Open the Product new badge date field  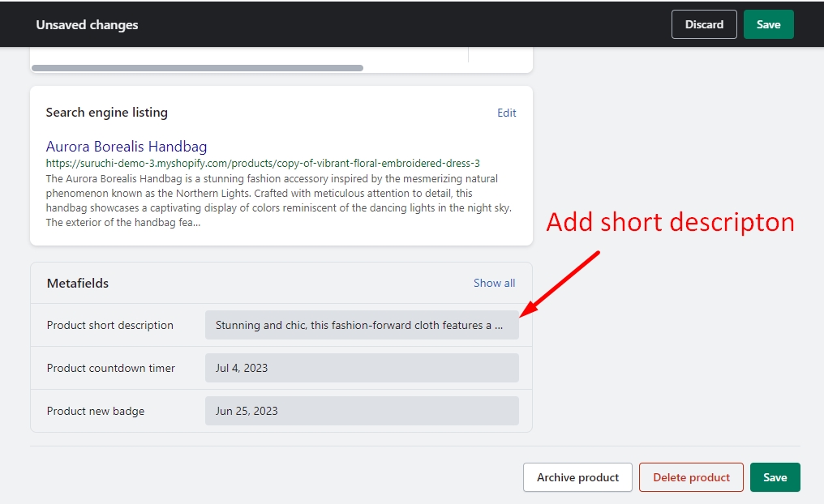(361, 411)
